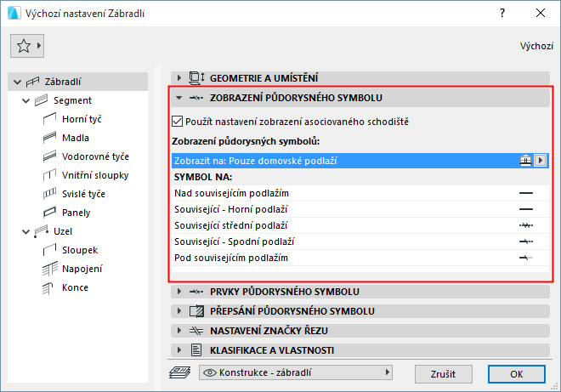Screen dimensions: 561x392
Task: Click the help question mark button
Action: (x=502, y=14)
